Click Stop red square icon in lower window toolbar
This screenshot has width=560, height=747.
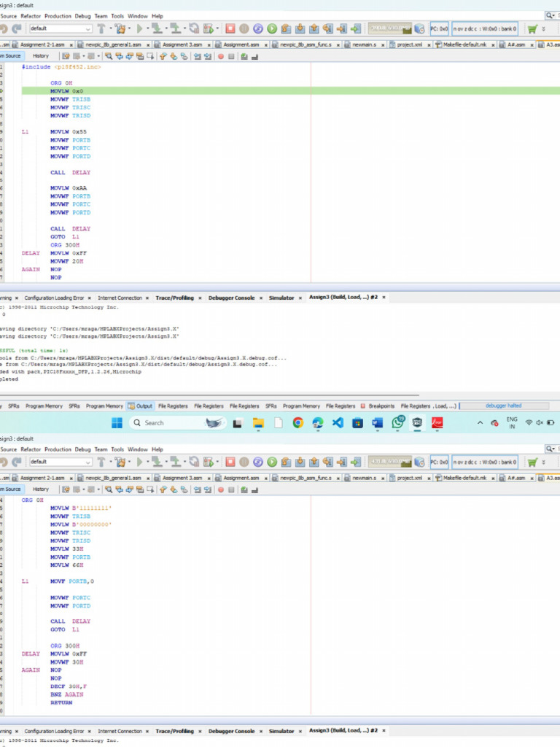coord(230,462)
